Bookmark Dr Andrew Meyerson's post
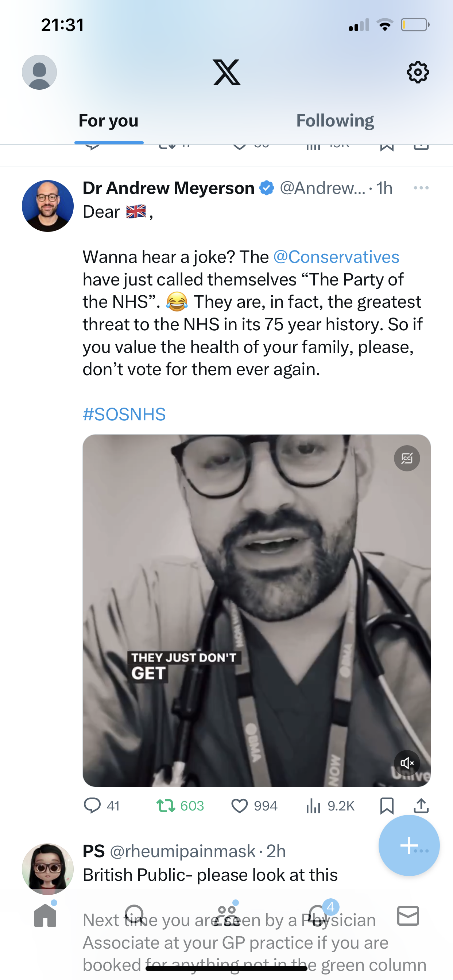Screen dimensions: 453x980 click(387, 805)
